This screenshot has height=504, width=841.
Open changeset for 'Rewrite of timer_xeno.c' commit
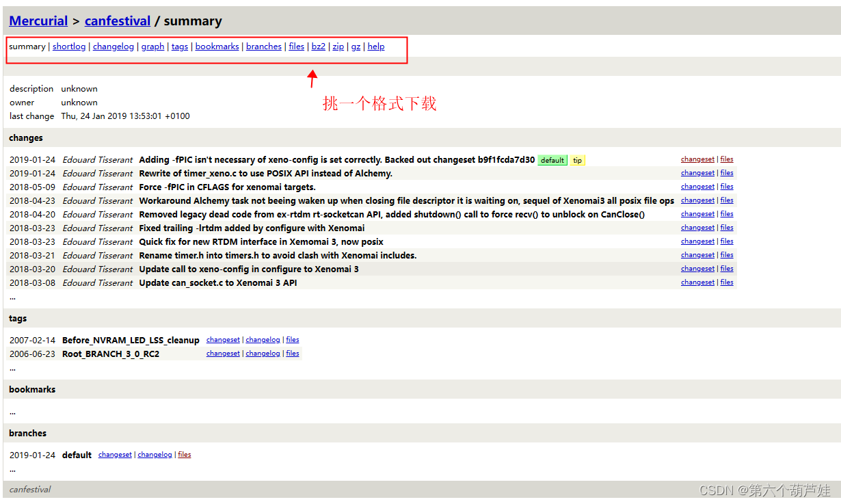tap(697, 173)
